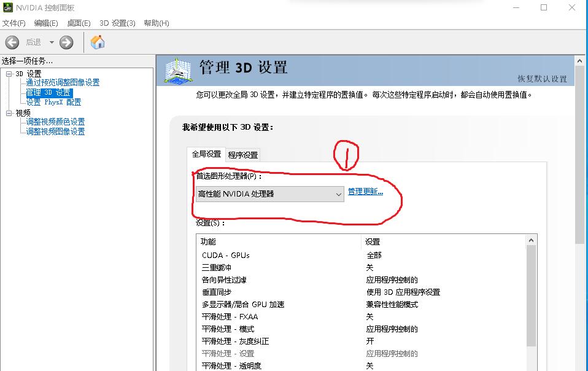Collapse the 视频 tree node
The width and height of the screenshot is (588, 371).
[9, 113]
